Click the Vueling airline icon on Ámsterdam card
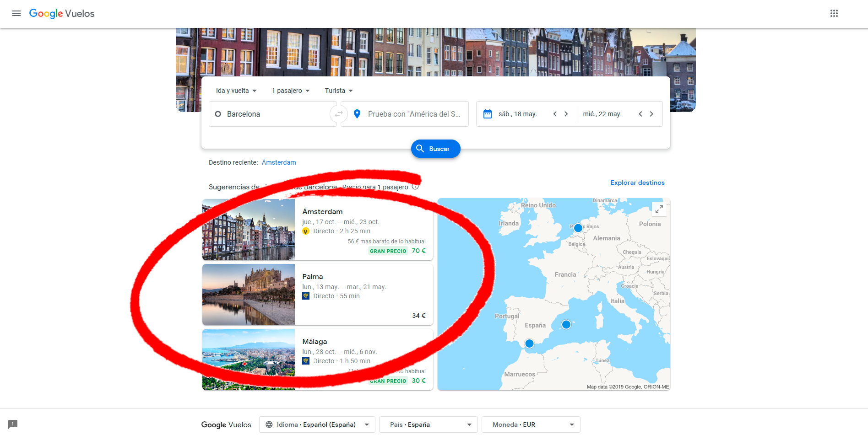Screen dimensions: 868x435 coord(306,231)
